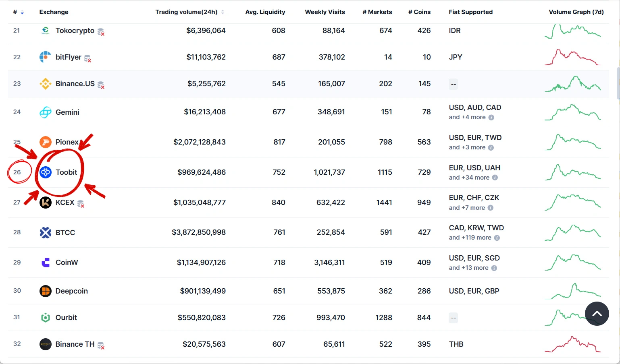Sort by rank number column arrow

pos(22,12)
